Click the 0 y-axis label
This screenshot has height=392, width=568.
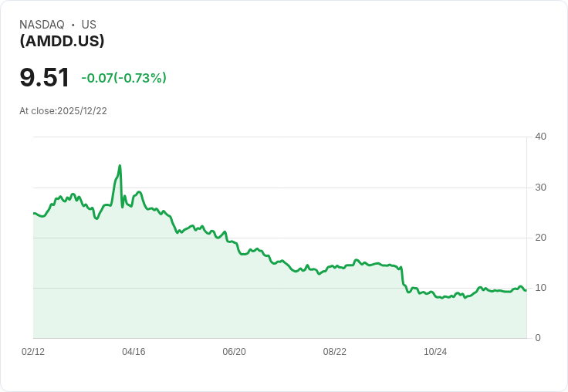point(538,338)
